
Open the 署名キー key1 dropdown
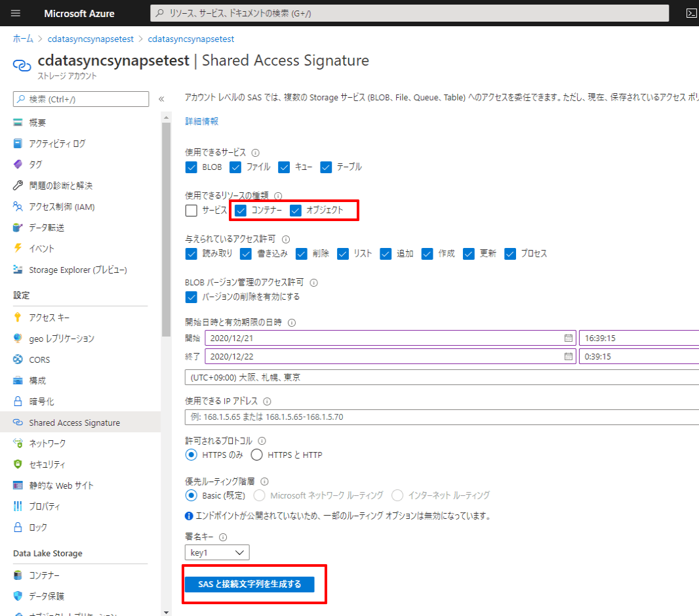[217, 552]
